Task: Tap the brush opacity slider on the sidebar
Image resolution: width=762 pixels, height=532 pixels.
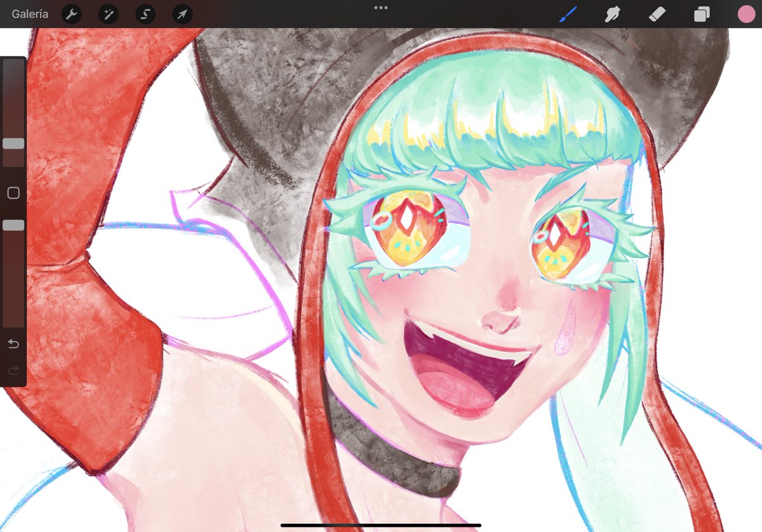Action: pos(13,225)
